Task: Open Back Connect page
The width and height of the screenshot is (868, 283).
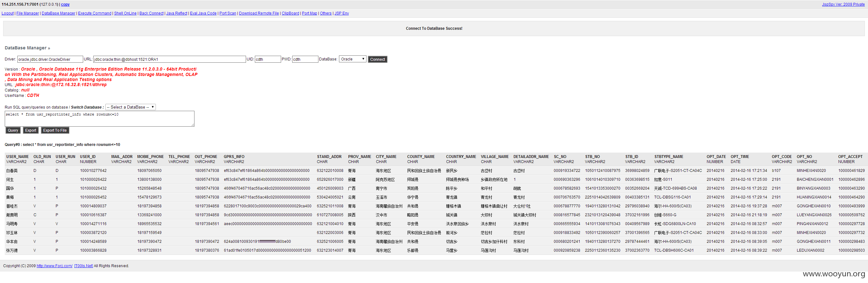Action: point(151,13)
